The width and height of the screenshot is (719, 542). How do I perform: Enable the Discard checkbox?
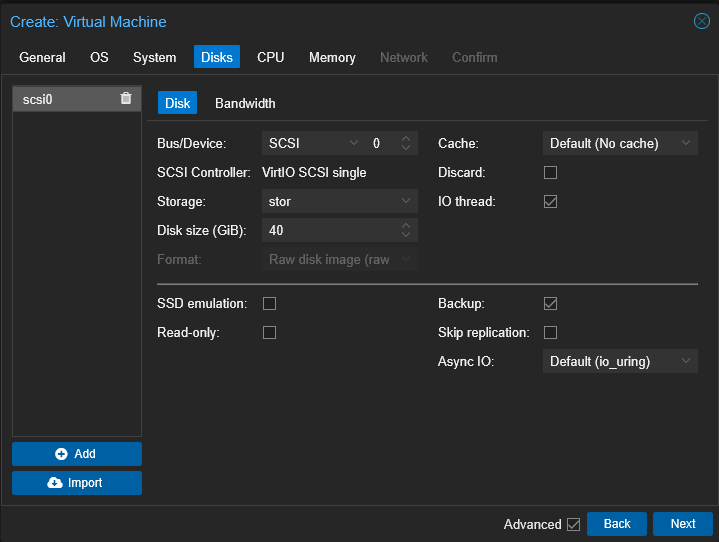550,173
